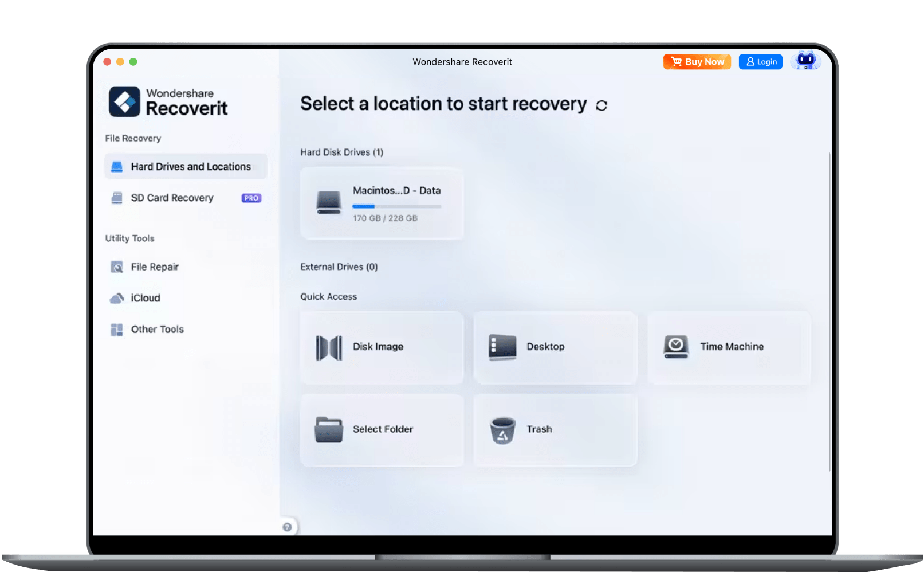Open SD Card Recovery in sidebar
The height and width of the screenshot is (572, 924).
[x=186, y=198]
